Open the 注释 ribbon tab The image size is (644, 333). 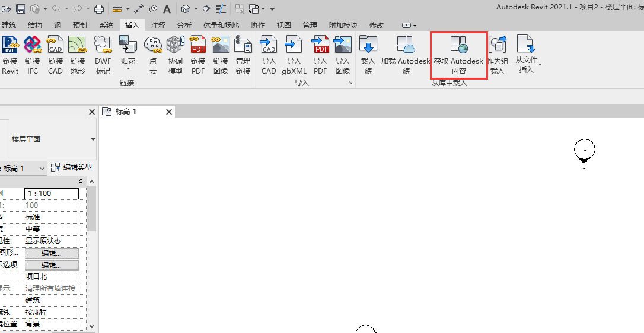(x=158, y=25)
